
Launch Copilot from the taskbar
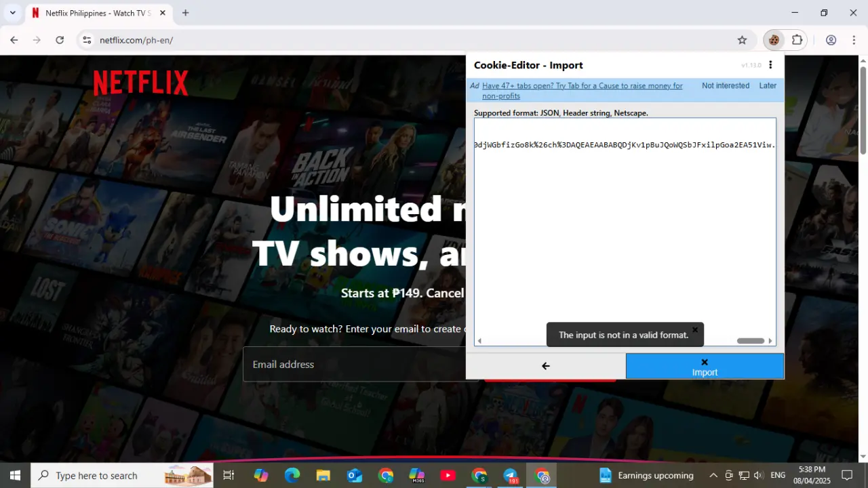(x=261, y=475)
